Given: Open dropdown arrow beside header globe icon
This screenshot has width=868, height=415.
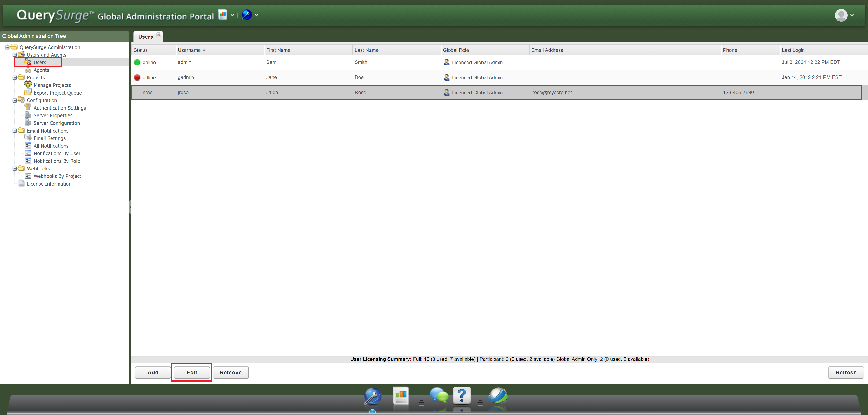Looking at the screenshot, I should pyautogui.click(x=256, y=15).
